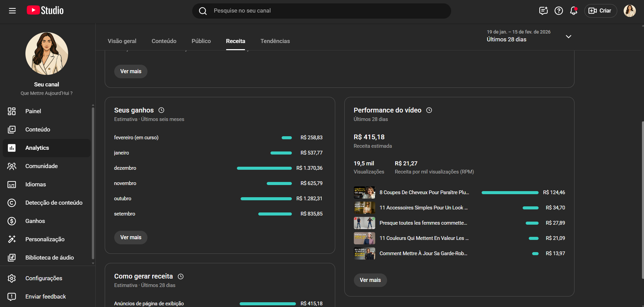This screenshot has width=644, height=307.
Task: Open the account avatar in top right
Action: click(629, 11)
